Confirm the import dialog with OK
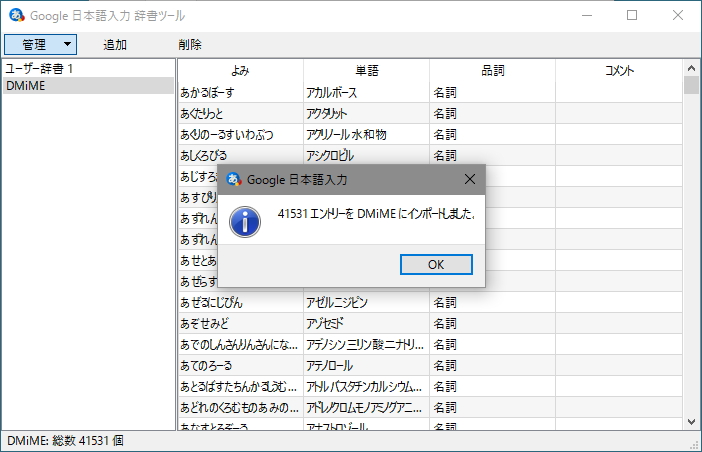Viewport: 702px width, 452px height. point(436,264)
